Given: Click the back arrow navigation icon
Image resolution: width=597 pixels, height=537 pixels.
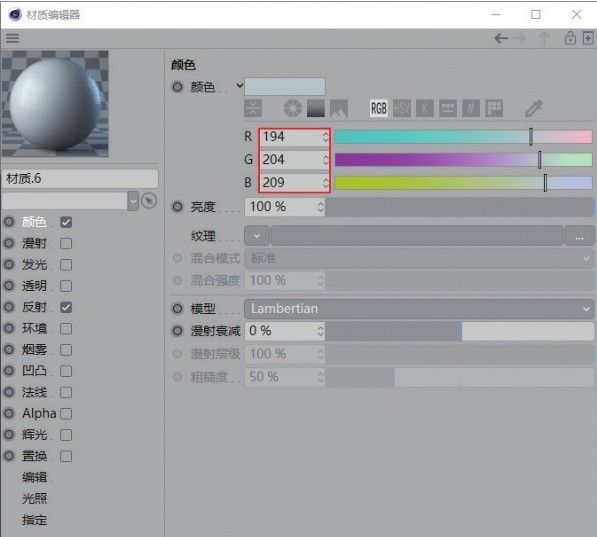Looking at the screenshot, I should (501, 38).
